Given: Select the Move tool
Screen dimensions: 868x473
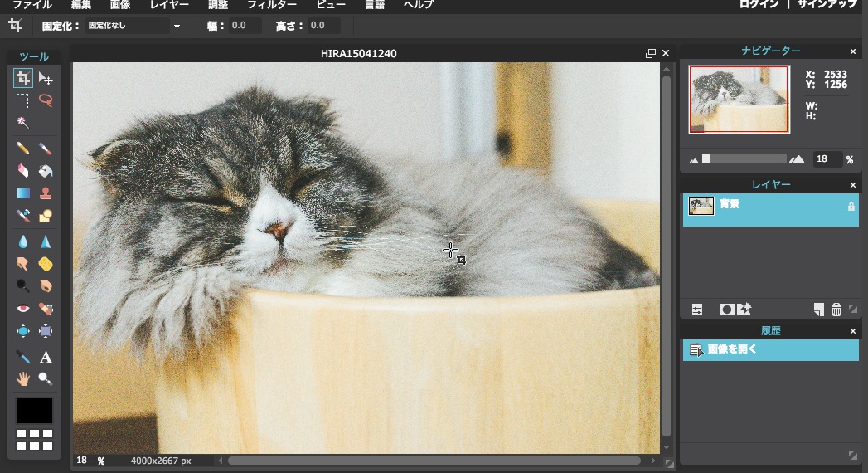Looking at the screenshot, I should coord(46,79).
